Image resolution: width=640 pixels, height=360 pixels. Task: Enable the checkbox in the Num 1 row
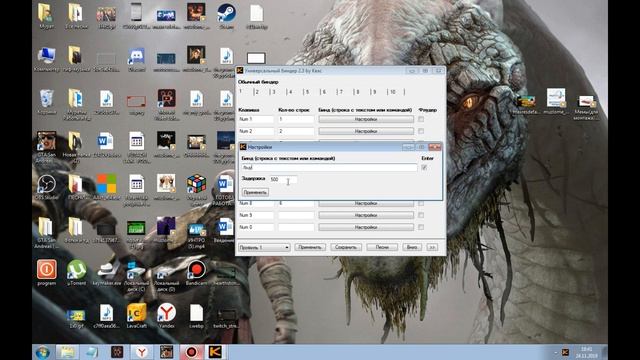click(x=421, y=119)
